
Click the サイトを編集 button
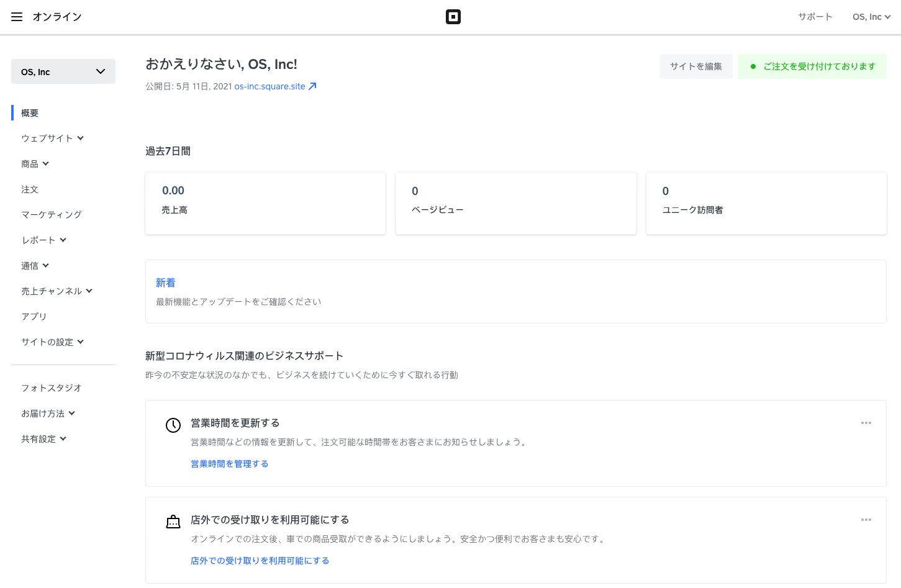click(x=696, y=66)
